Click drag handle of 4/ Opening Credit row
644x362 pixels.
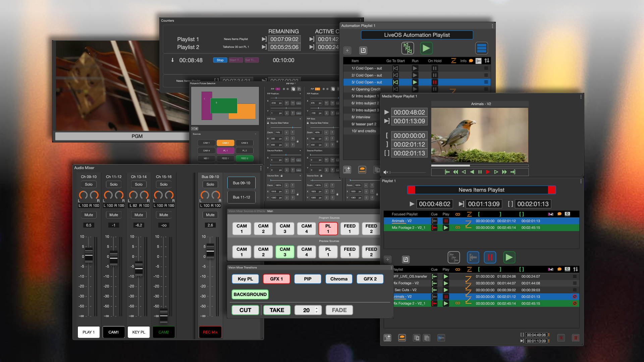pos(486,89)
